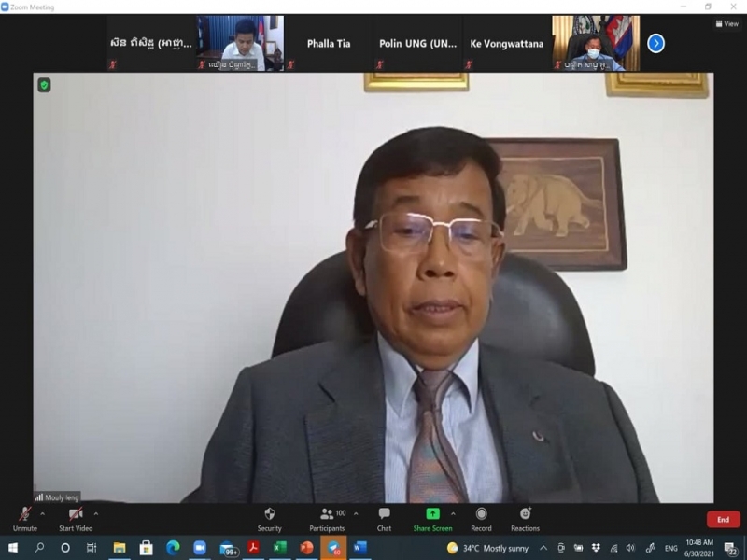Viewport: 747px width, 560px height.
Task: Open the Windows Start menu
Action: [x=13, y=548]
